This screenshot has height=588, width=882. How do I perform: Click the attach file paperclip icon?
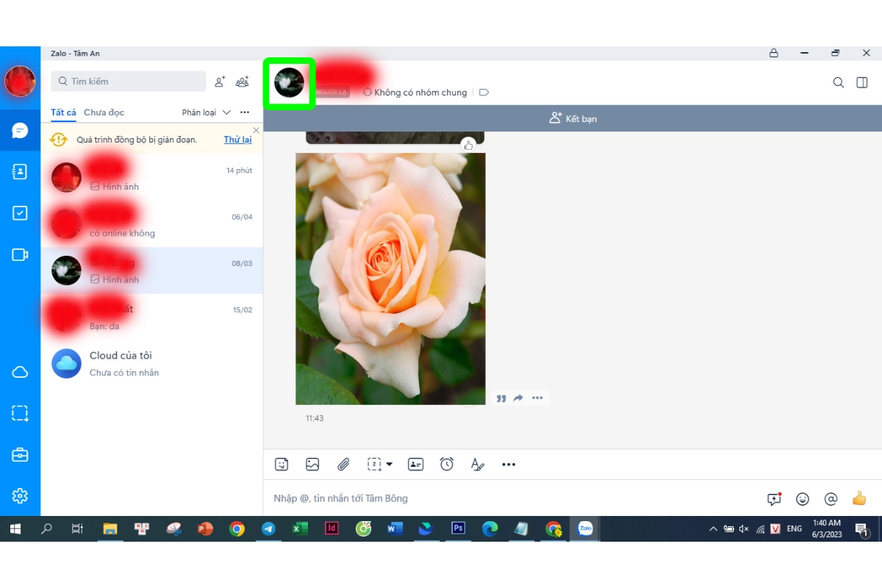tap(343, 465)
